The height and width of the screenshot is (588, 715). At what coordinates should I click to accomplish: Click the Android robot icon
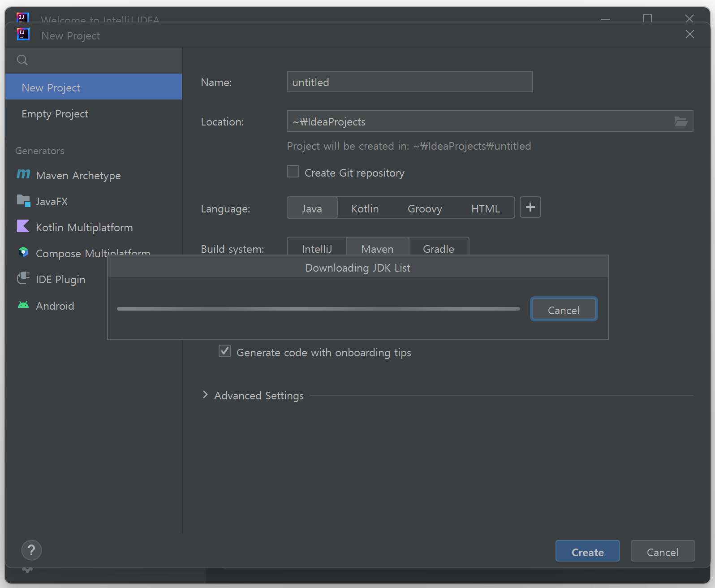23,305
